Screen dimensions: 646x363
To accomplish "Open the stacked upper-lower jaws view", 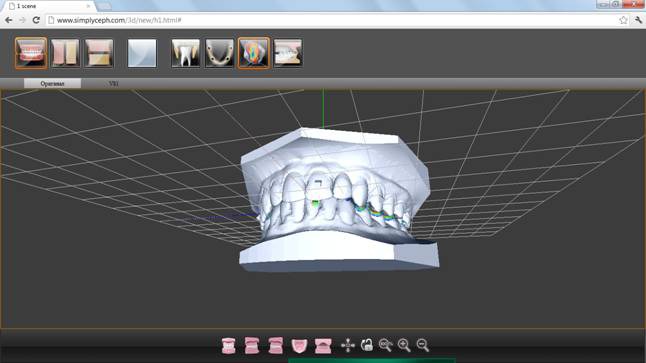I will point(99,53).
